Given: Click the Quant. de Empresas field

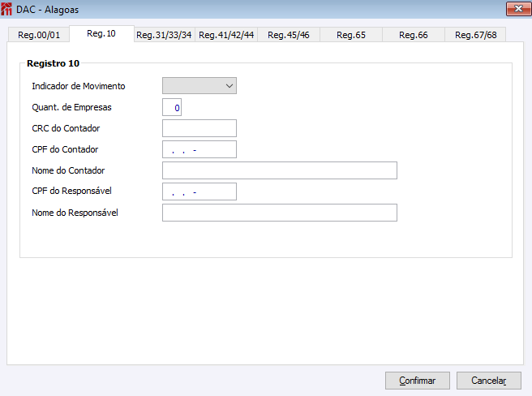Looking at the screenshot, I should click(172, 107).
